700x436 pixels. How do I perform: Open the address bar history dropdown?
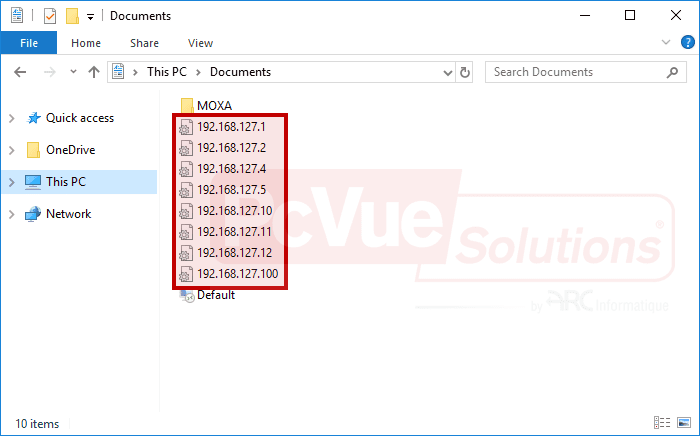[446, 72]
